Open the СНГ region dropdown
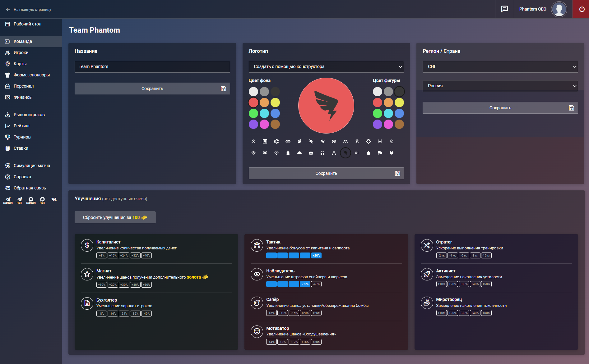 tap(500, 67)
